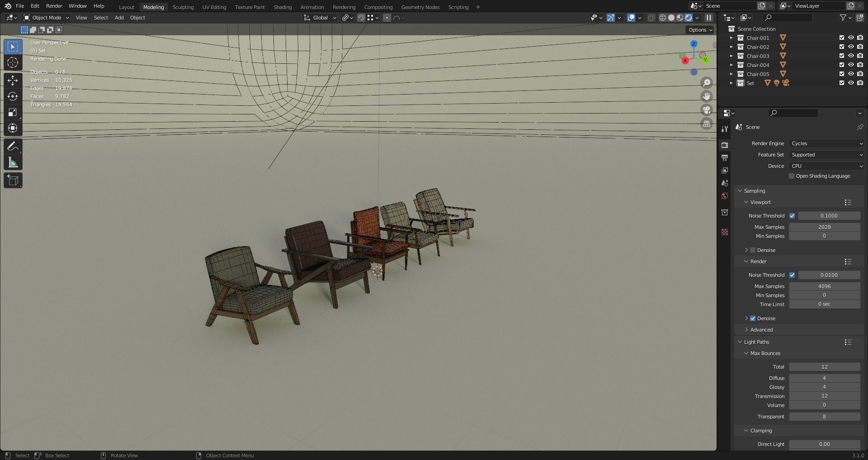Switch perspective/orthographic grid icon
Screen dimensions: 868x460
click(x=706, y=123)
